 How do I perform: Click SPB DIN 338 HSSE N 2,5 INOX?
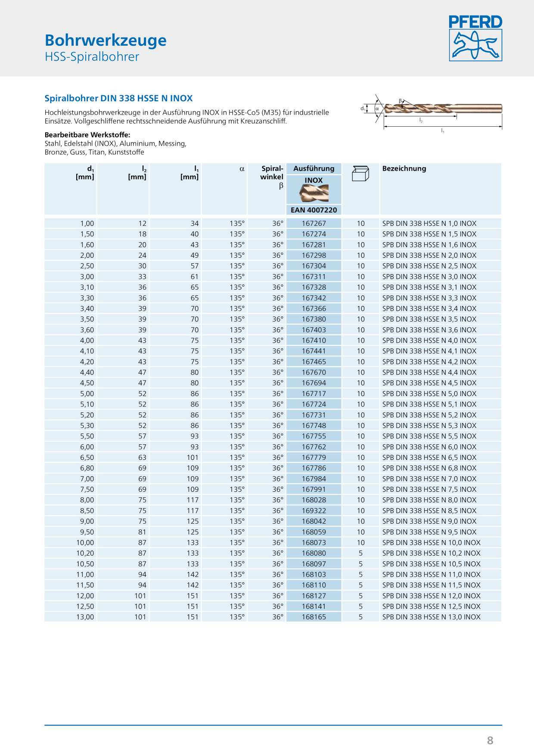pyautogui.click(x=429, y=266)
